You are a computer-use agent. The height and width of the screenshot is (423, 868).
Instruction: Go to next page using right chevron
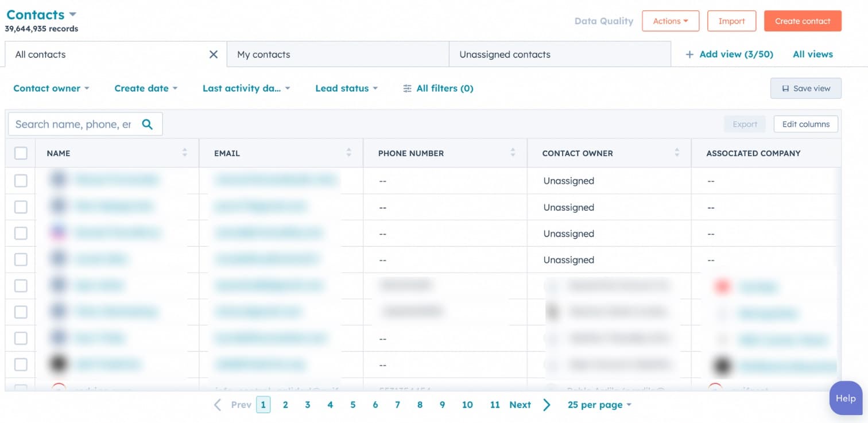tap(547, 405)
